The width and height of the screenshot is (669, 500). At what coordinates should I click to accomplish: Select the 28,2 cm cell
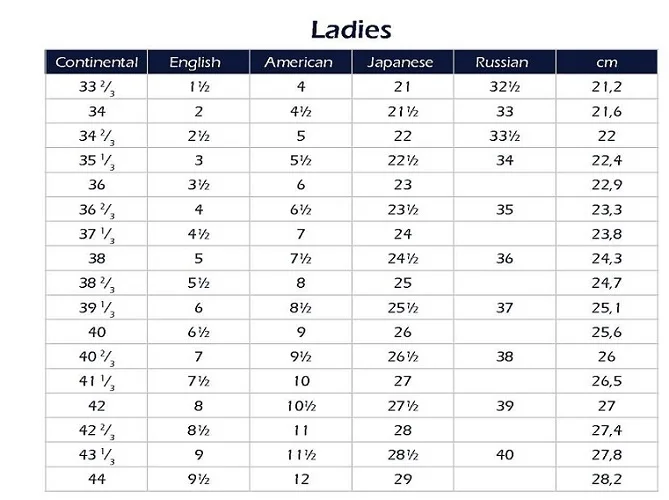[x=607, y=479]
